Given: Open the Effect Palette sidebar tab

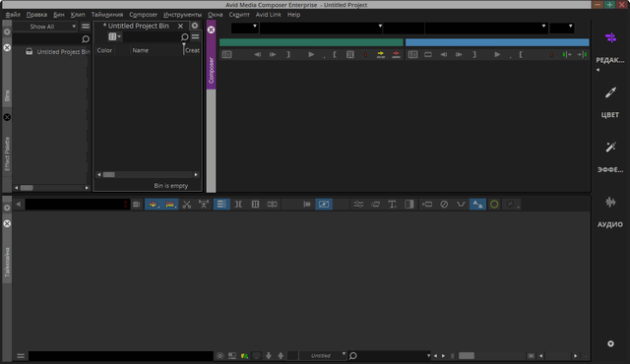Looking at the screenshot, I should pyautogui.click(x=7, y=153).
